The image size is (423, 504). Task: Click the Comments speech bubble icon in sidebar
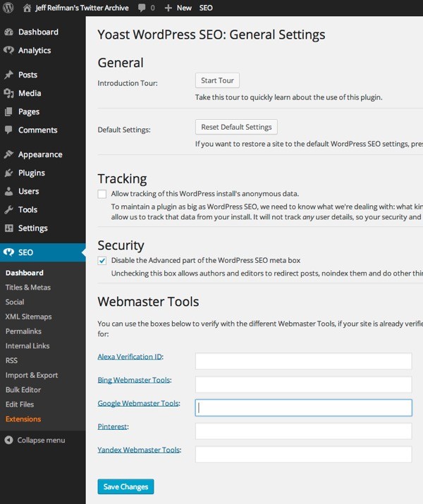click(8, 130)
